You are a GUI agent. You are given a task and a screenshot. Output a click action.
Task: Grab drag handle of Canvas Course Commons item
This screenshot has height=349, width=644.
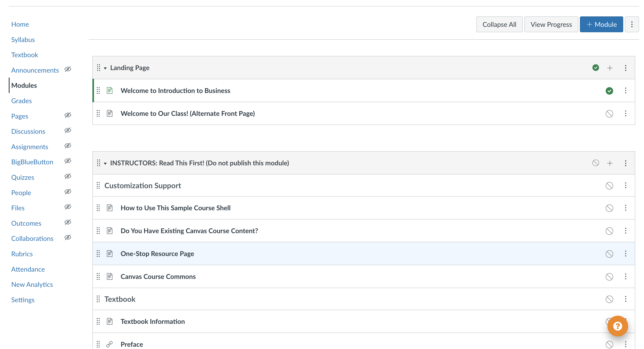click(98, 276)
